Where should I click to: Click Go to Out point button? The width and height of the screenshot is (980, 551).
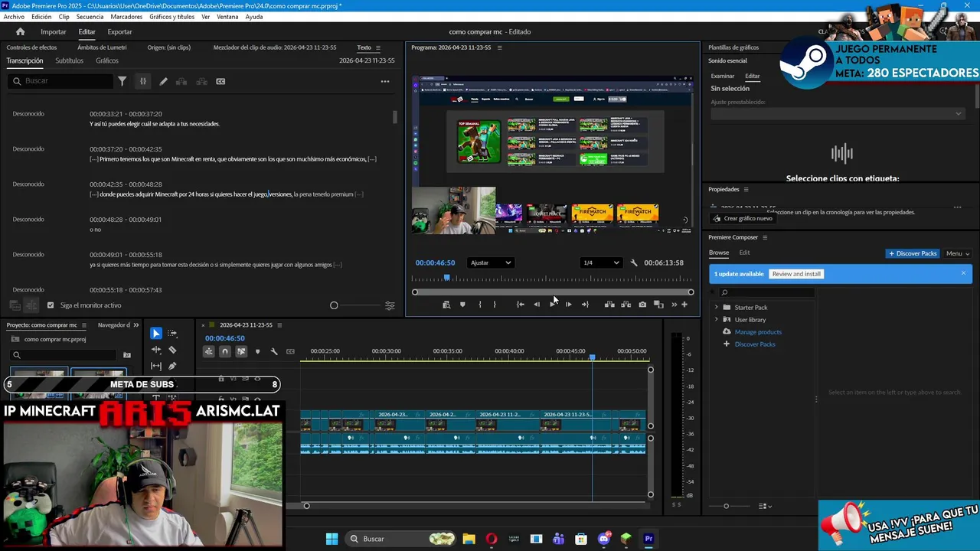585,305
